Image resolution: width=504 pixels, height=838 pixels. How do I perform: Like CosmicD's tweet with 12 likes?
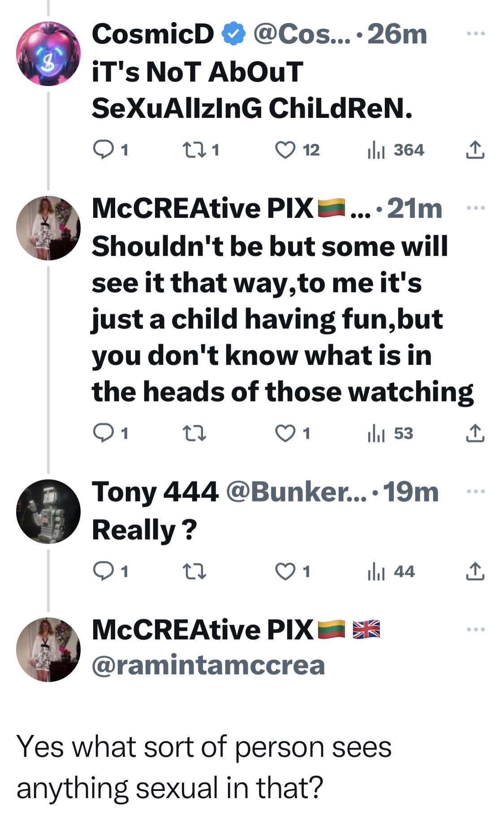click(285, 150)
